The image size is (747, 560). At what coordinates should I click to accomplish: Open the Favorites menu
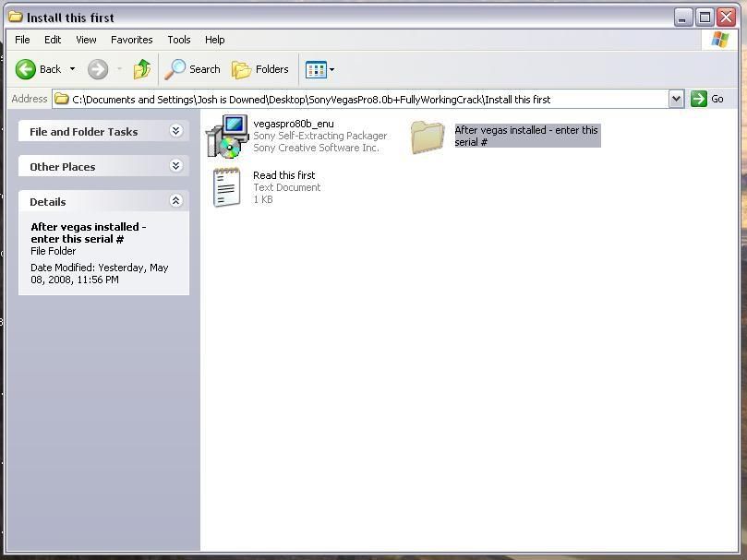pos(131,40)
